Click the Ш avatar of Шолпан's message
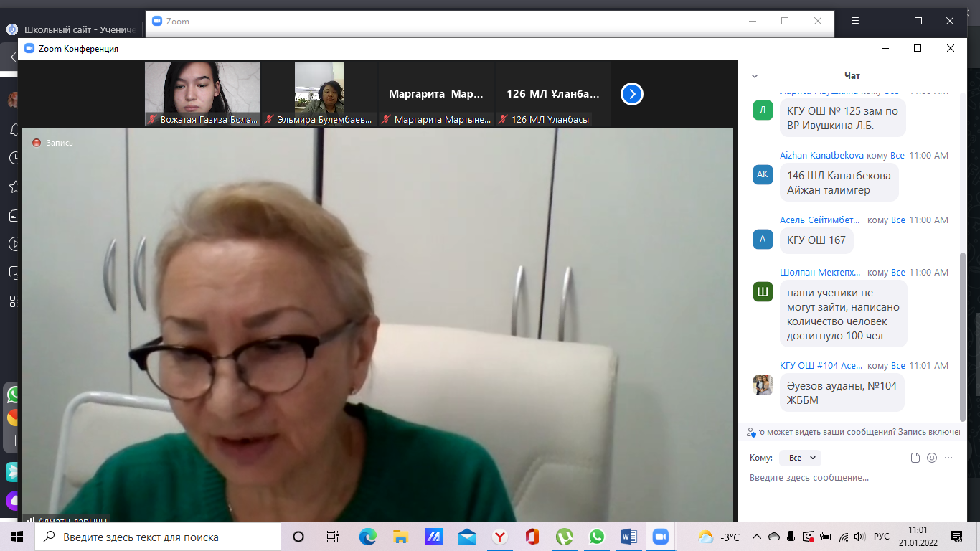The height and width of the screenshot is (551, 980). point(763,292)
